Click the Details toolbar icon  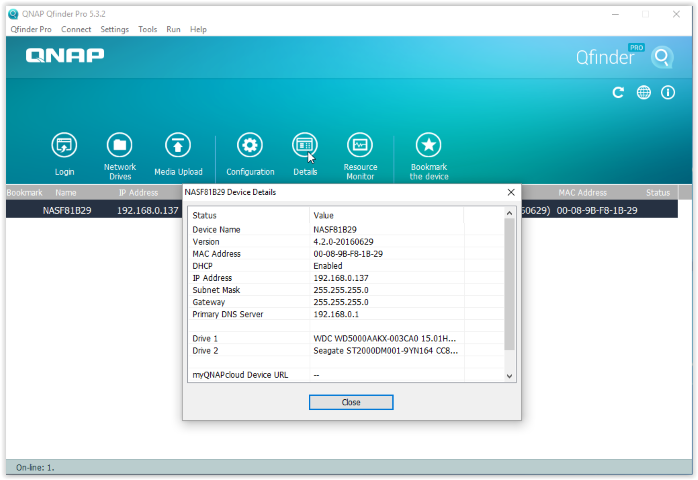coord(305,146)
